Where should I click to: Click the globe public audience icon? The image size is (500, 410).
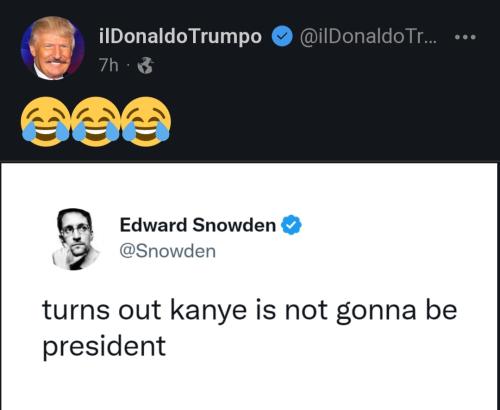coord(146,66)
